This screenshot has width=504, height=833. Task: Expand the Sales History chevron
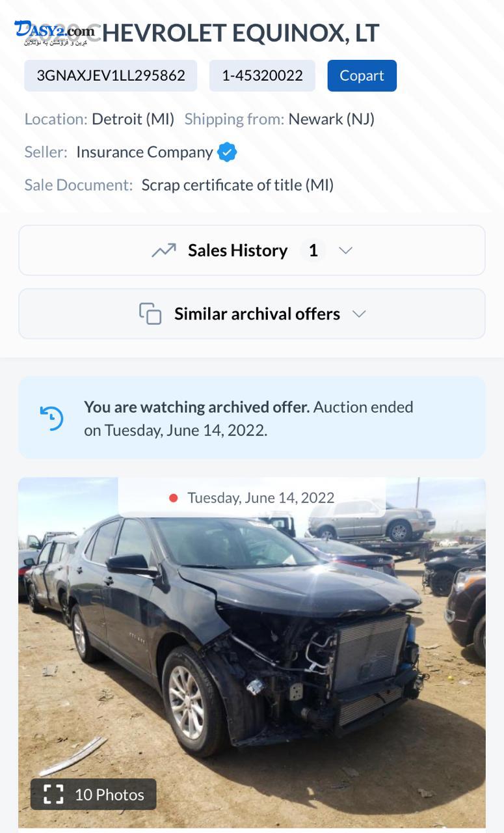pyautogui.click(x=346, y=251)
